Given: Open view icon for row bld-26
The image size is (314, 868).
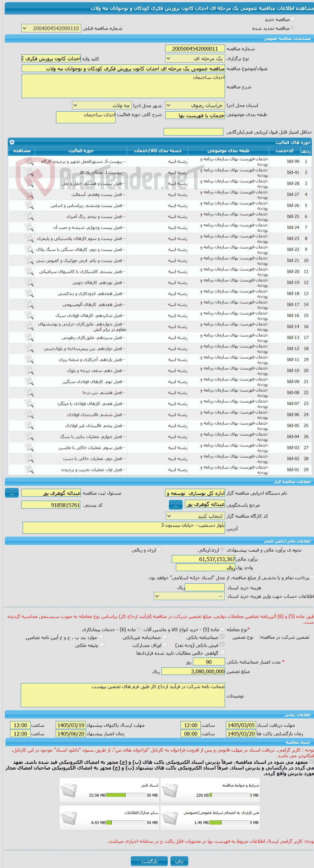Looking at the screenshot, I should [29, 206].
